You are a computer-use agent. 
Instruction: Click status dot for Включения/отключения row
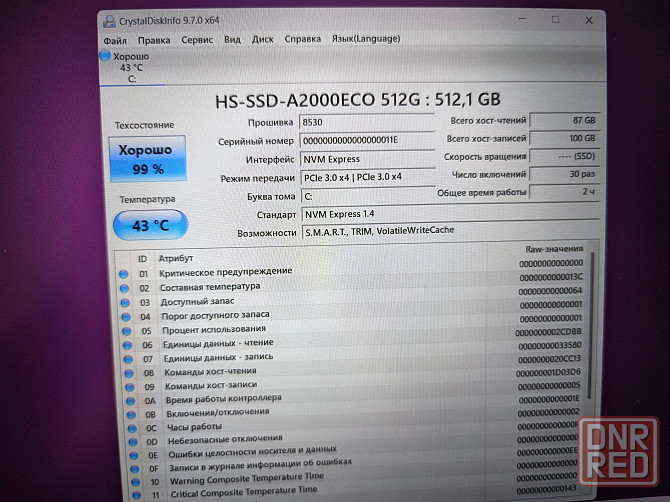[x=132, y=415]
